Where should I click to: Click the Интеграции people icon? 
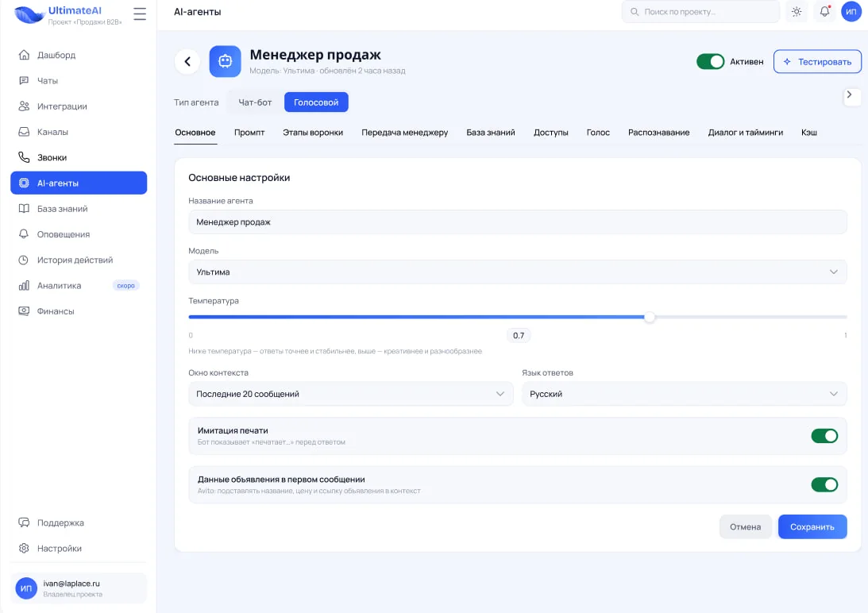[24, 106]
